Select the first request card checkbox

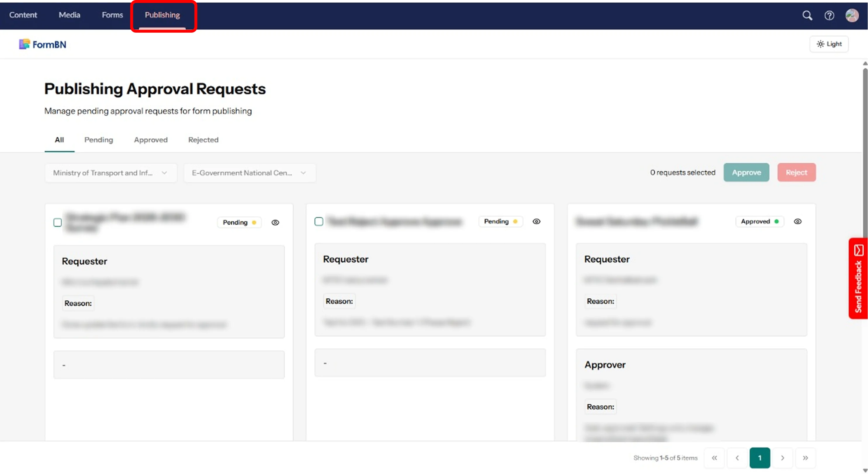[x=58, y=222]
